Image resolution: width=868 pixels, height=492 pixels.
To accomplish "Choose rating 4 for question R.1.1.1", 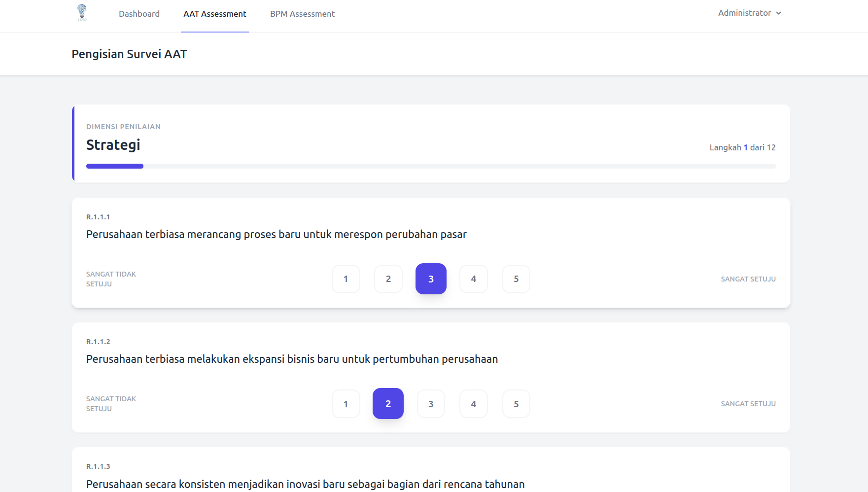I will 474,279.
